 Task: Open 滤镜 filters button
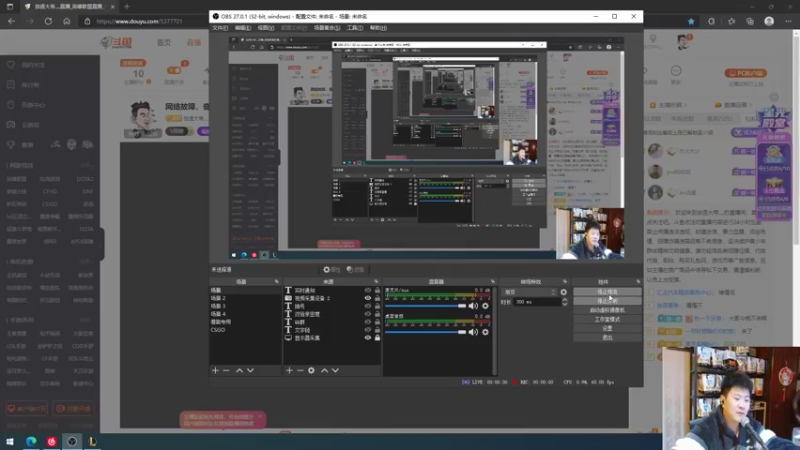click(x=356, y=269)
